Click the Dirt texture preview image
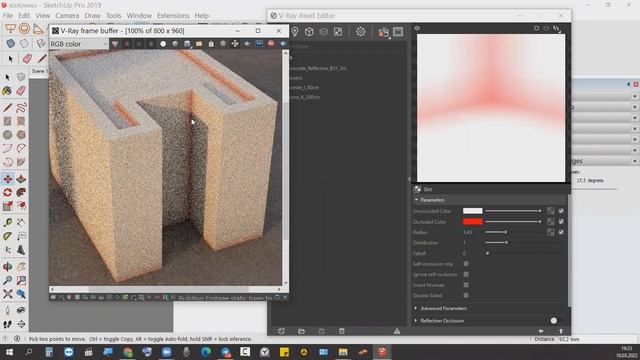640x360 pixels. pos(491,108)
